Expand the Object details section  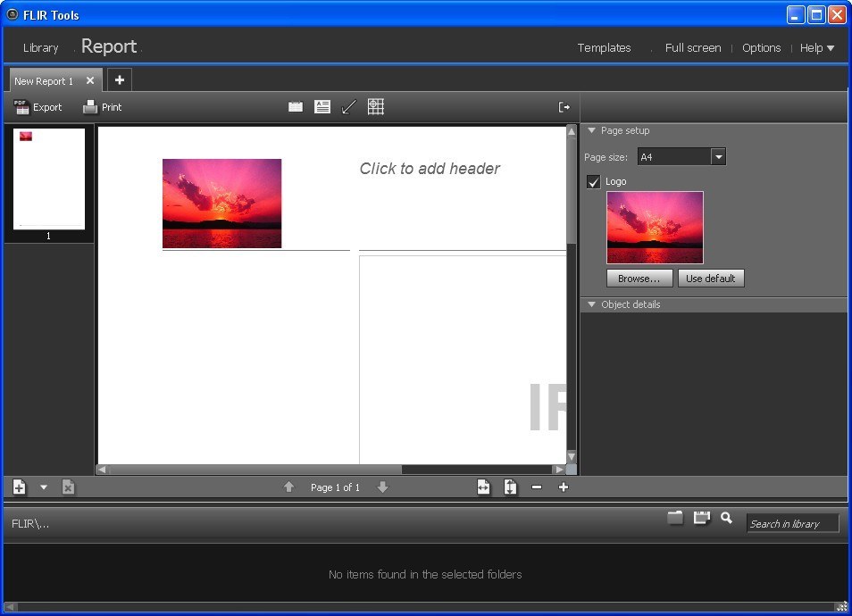tap(591, 304)
